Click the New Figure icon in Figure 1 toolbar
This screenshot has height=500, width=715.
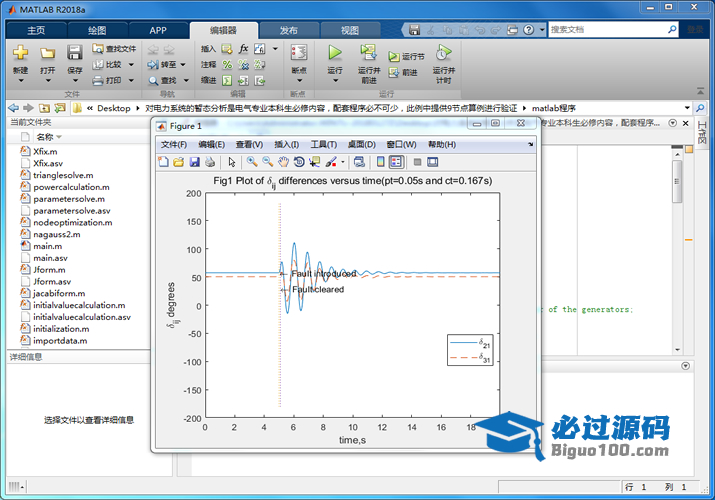click(x=163, y=162)
